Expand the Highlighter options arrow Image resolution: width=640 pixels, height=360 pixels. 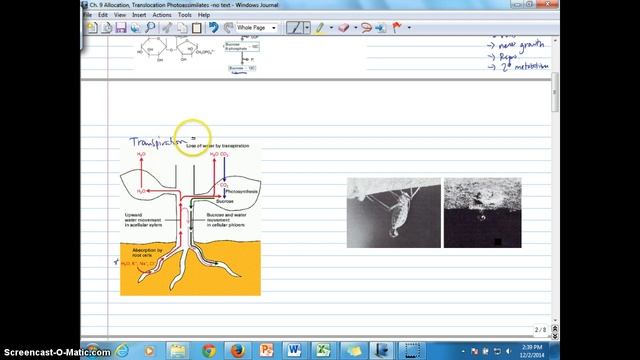coord(331,28)
